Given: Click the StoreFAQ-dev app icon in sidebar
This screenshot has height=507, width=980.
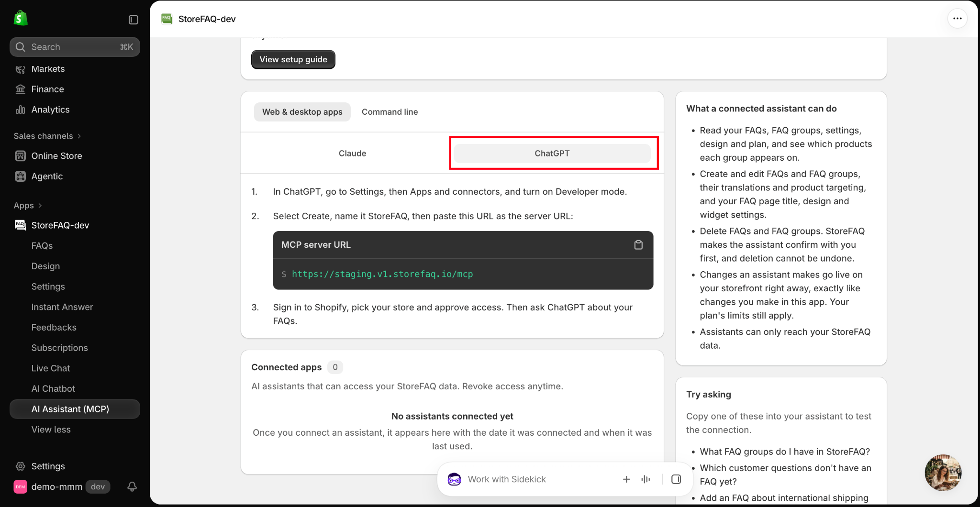Looking at the screenshot, I should 20,225.
